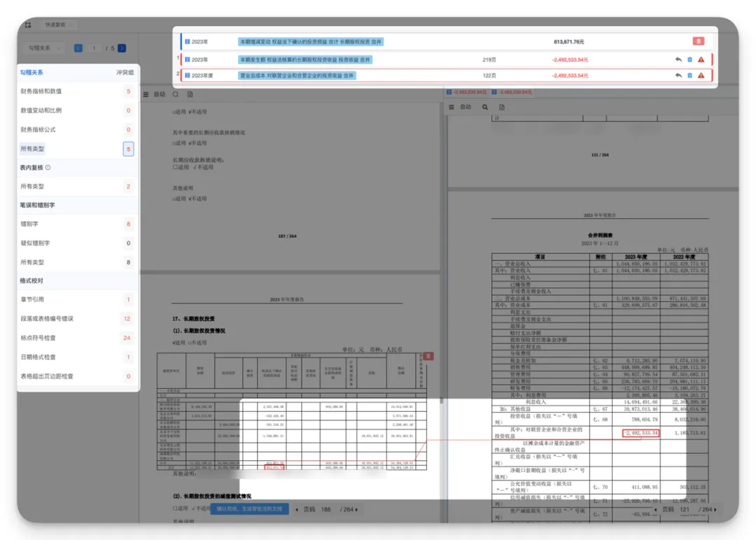Open the 自动 zoom dropdown in the left viewer
Screen dimensions: 756x540
tap(160, 94)
